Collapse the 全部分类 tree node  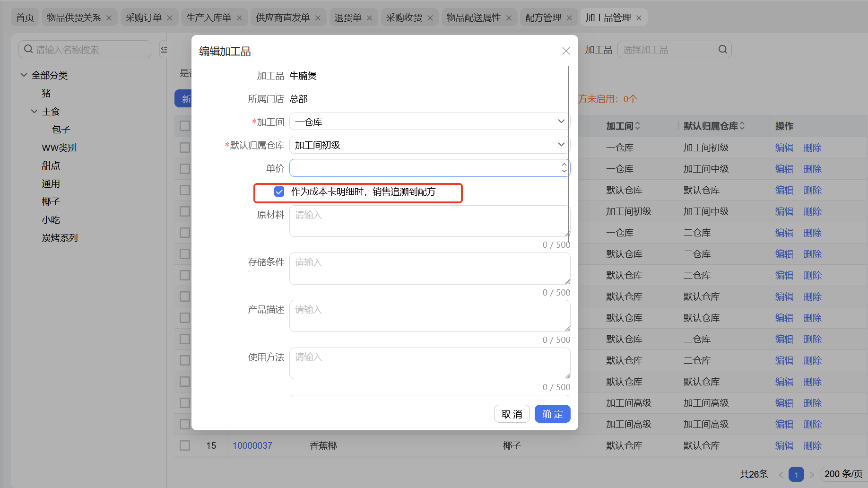pos(24,75)
